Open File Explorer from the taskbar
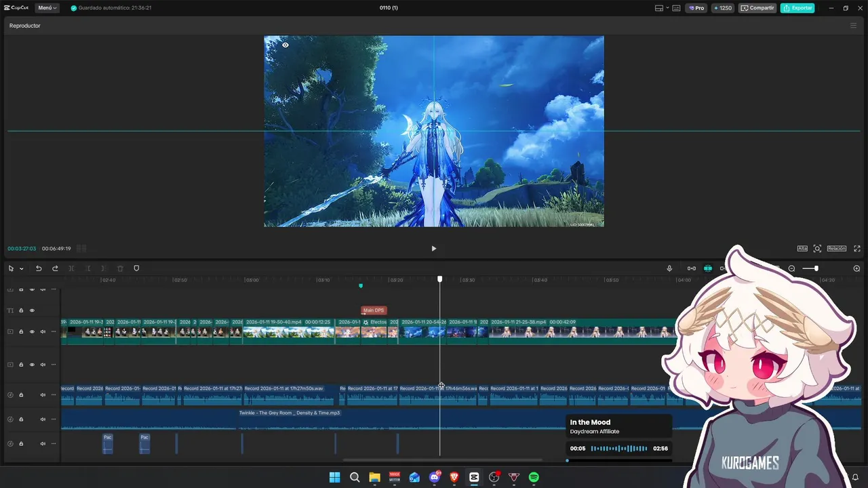This screenshot has height=488, width=868. (x=374, y=477)
